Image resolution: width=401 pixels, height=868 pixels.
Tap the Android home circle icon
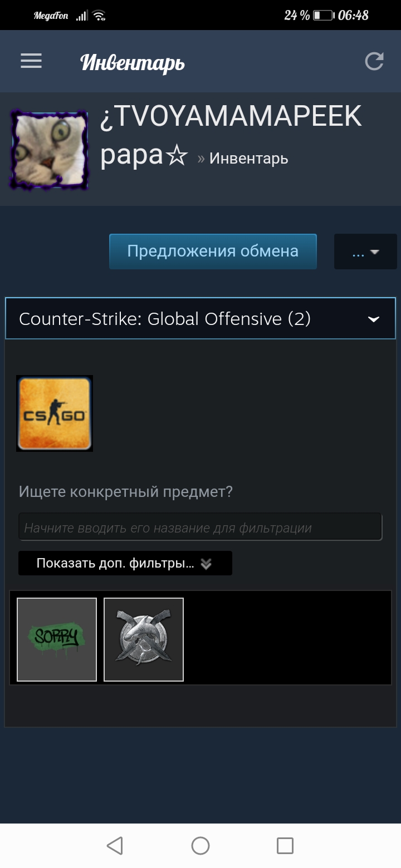coord(200,846)
